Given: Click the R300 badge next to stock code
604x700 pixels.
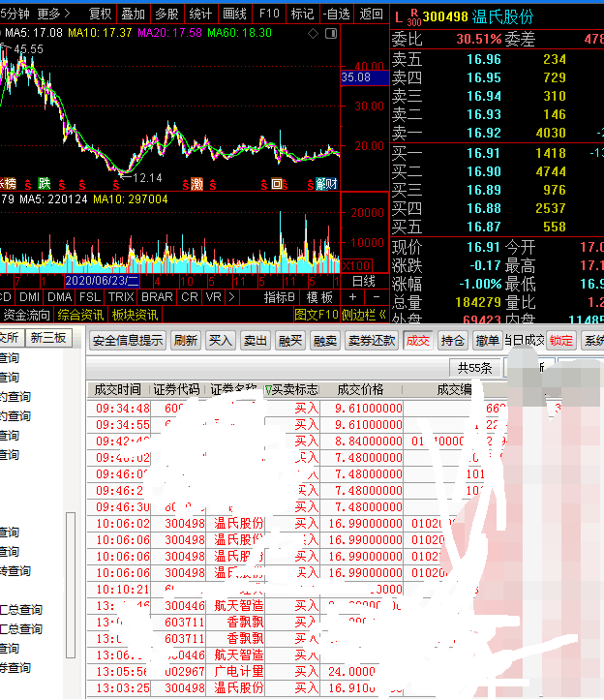Looking at the screenshot, I should tap(414, 17).
